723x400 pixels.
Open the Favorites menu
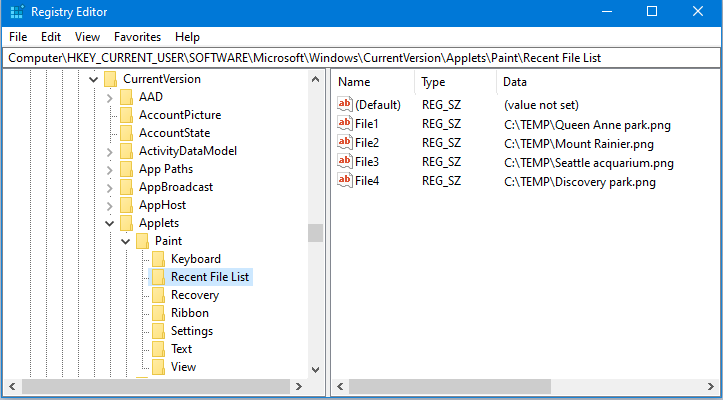coord(137,37)
